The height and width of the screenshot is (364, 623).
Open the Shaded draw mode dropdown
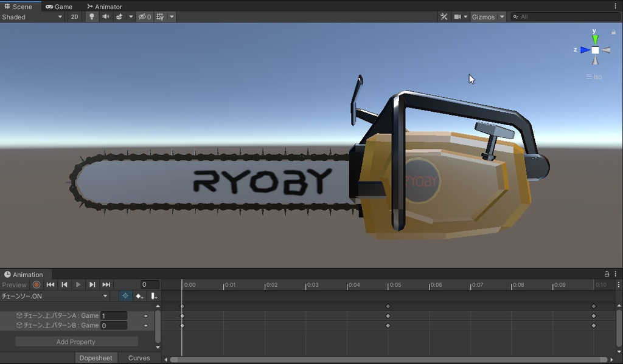pos(32,17)
